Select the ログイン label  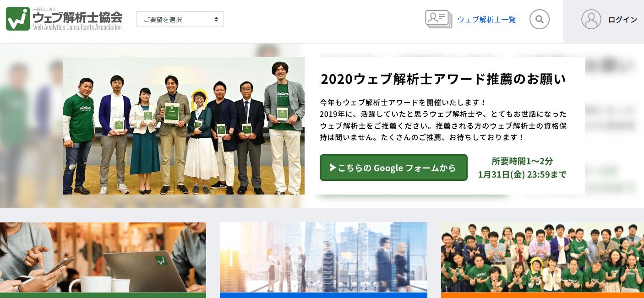coord(622,20)
